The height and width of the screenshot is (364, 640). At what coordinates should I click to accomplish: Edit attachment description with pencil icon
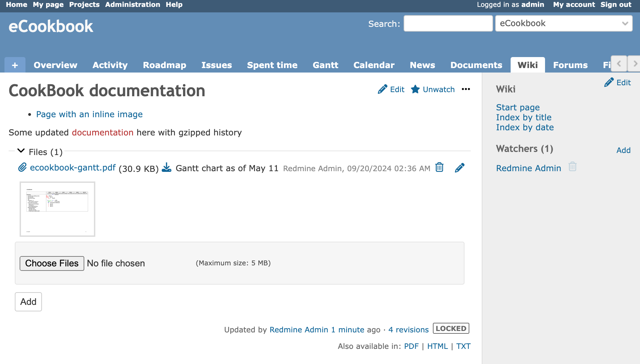point(459,168)
